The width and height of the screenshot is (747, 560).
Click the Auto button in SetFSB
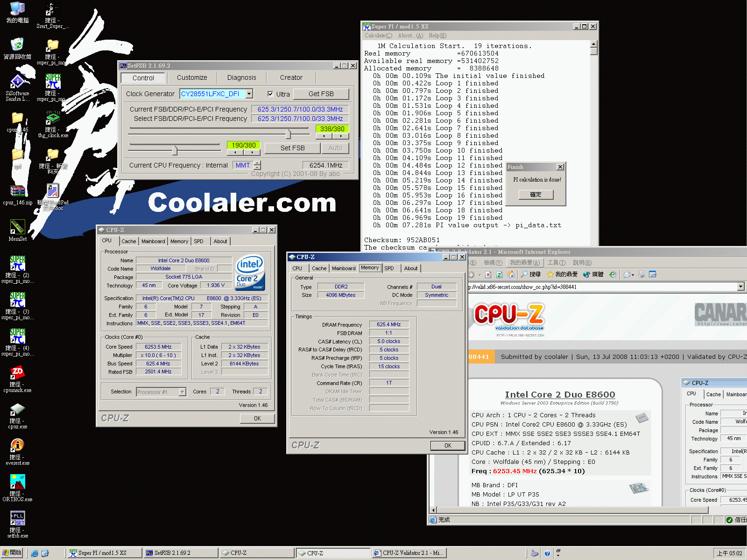(335, 148)
